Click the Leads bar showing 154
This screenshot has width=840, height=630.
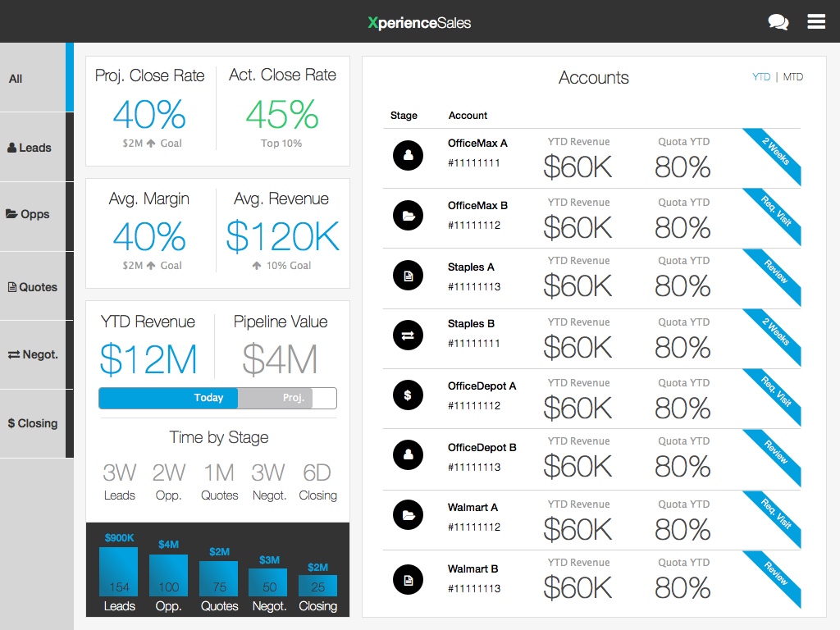(119, 572)
